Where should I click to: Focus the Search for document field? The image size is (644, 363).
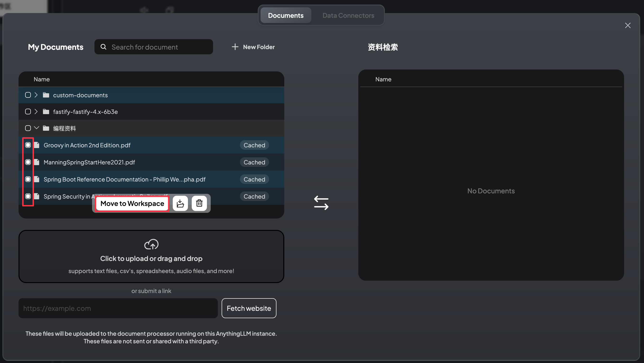(x=154, y=47)
